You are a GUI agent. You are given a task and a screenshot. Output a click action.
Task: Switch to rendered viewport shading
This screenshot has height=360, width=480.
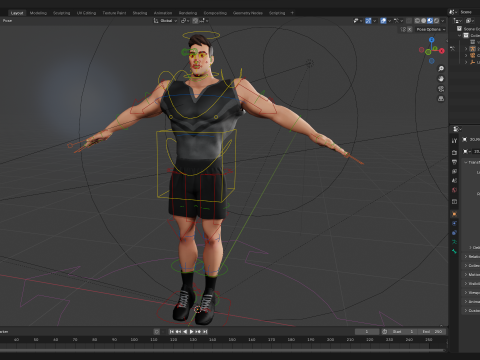click(x=436, y=21)
